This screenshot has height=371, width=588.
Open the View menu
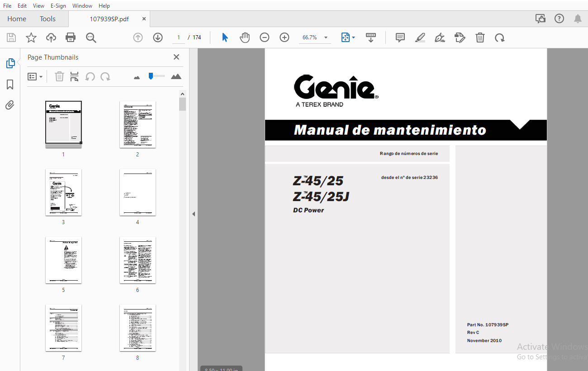click(38, 5)
